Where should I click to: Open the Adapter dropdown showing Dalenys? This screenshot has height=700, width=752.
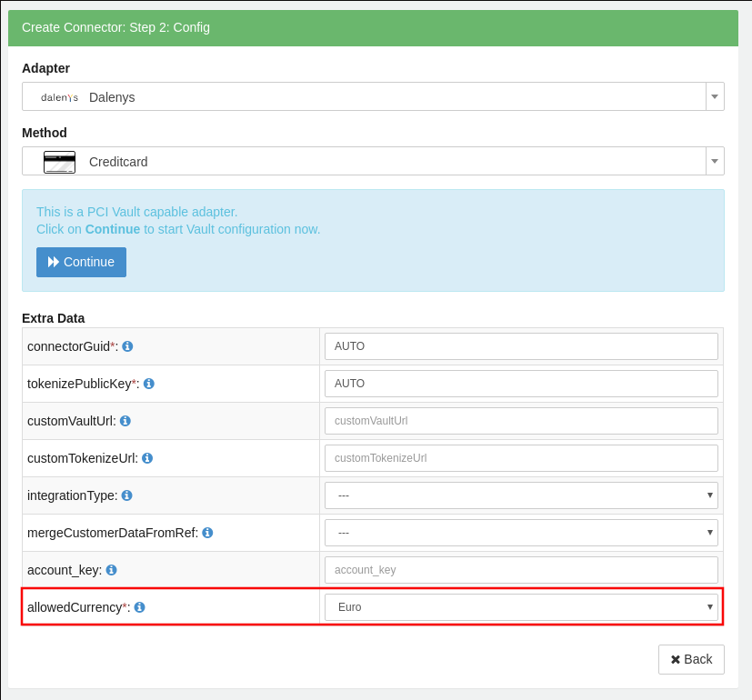[x=373, y=96]
